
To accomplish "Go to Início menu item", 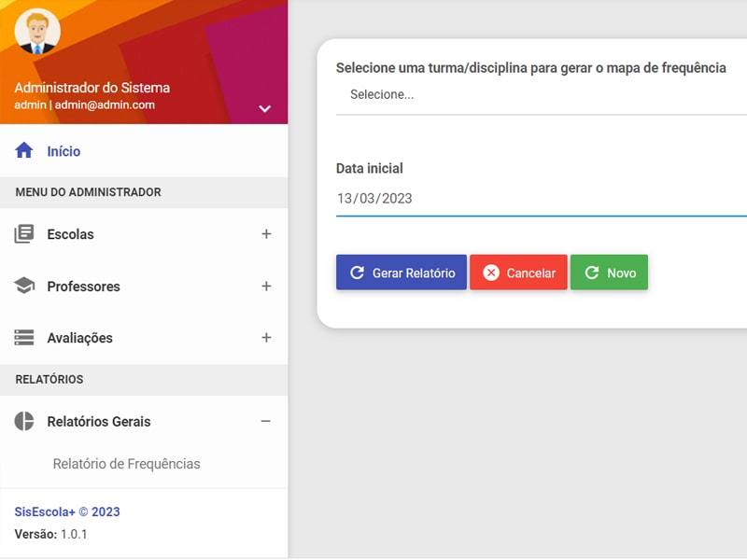I will pos(63,151).
